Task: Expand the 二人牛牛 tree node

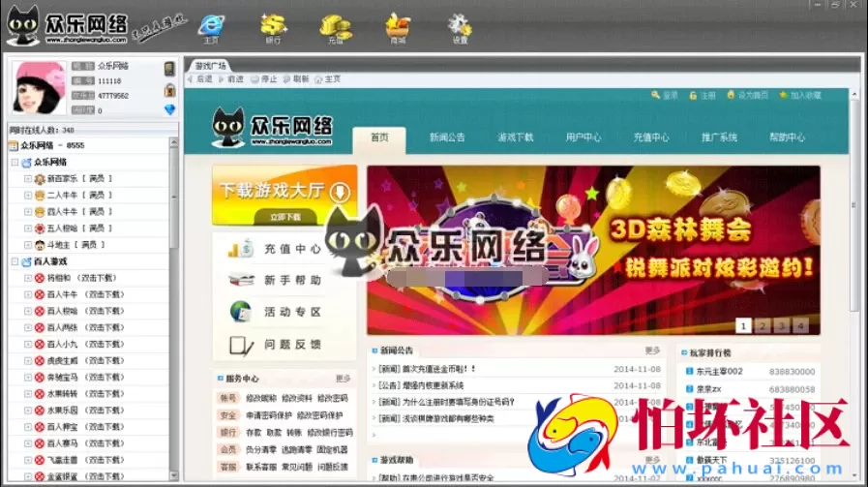Action: (28, 195)
